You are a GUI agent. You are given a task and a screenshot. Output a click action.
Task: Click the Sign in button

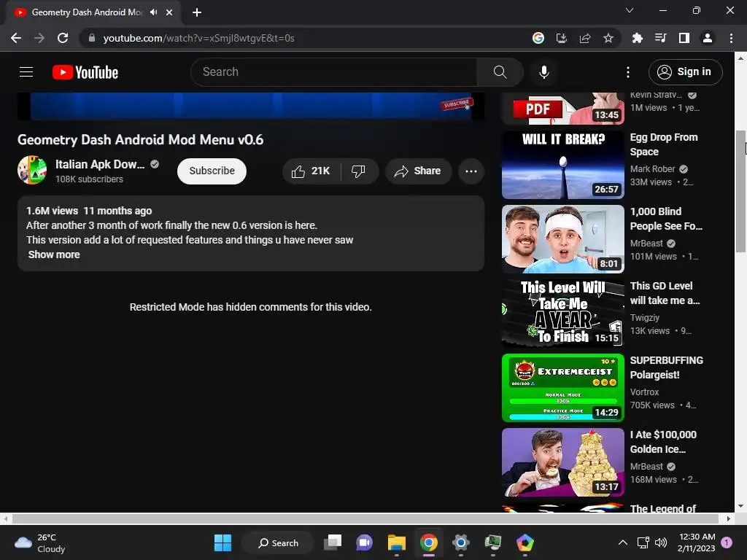tap(684, 72)
